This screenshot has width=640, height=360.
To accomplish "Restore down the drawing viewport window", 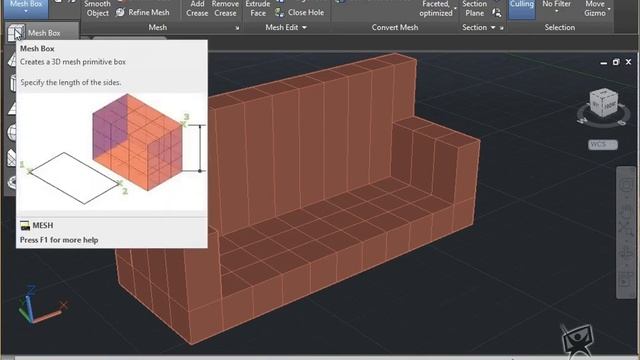I will (x=616, y=62).
